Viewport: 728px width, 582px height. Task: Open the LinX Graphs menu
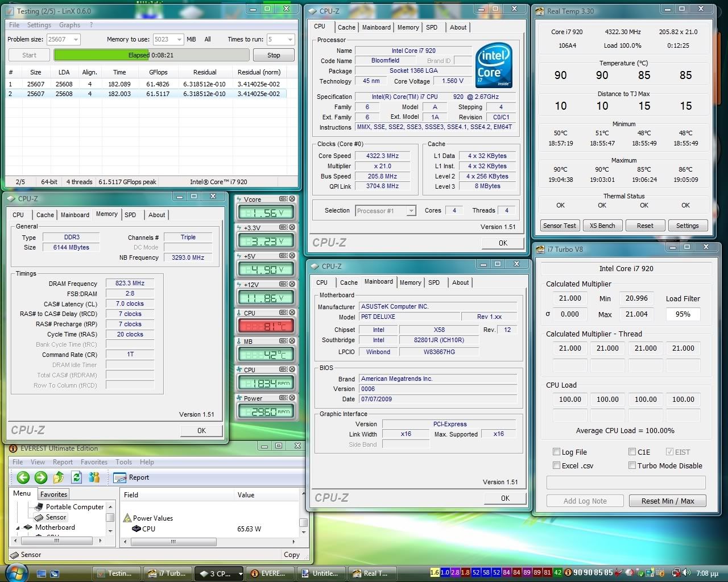(x=69, y=25)
